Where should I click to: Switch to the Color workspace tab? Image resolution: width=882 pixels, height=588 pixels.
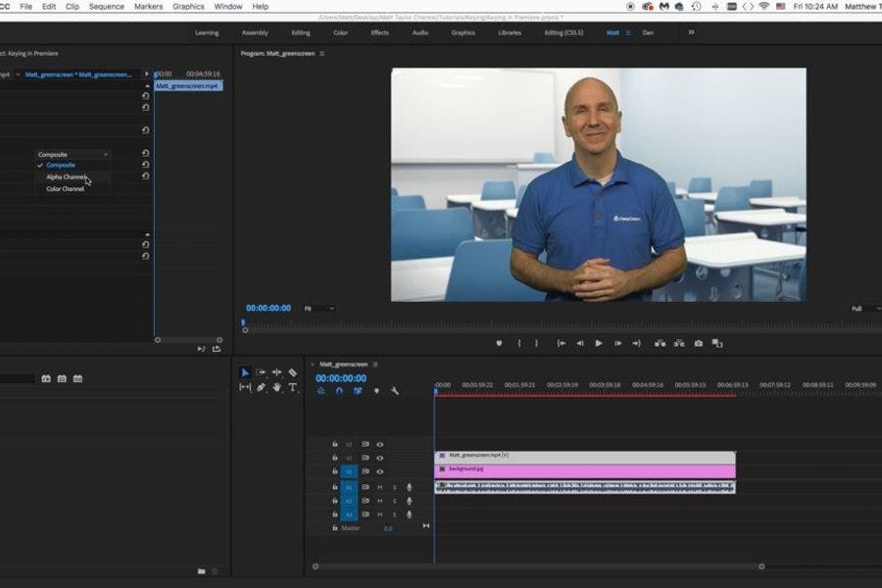click(x=340, y=32)
